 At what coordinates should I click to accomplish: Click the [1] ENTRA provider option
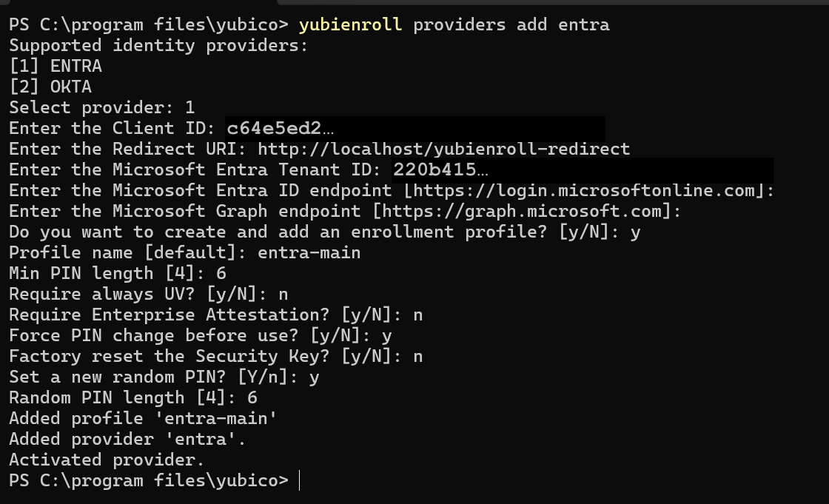pos(56,66)
